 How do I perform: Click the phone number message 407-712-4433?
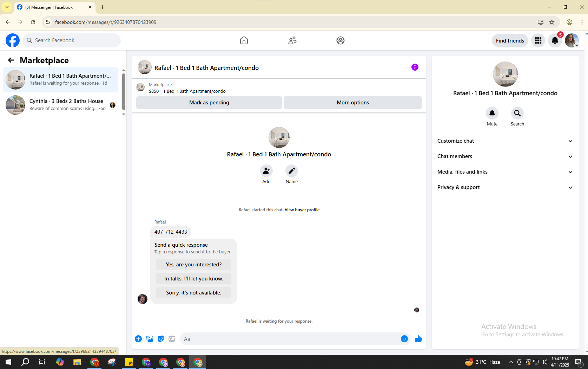(171, 232)
